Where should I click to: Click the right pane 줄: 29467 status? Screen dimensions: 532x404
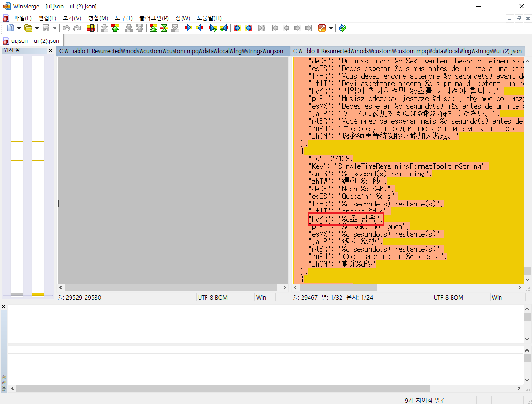pos(305,298)
